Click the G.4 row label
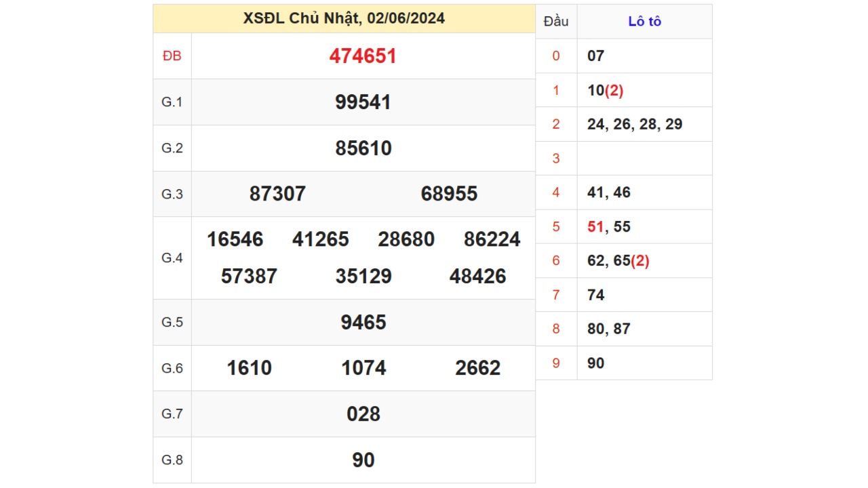This screenshot has height=488, width=868. (172, 258)
